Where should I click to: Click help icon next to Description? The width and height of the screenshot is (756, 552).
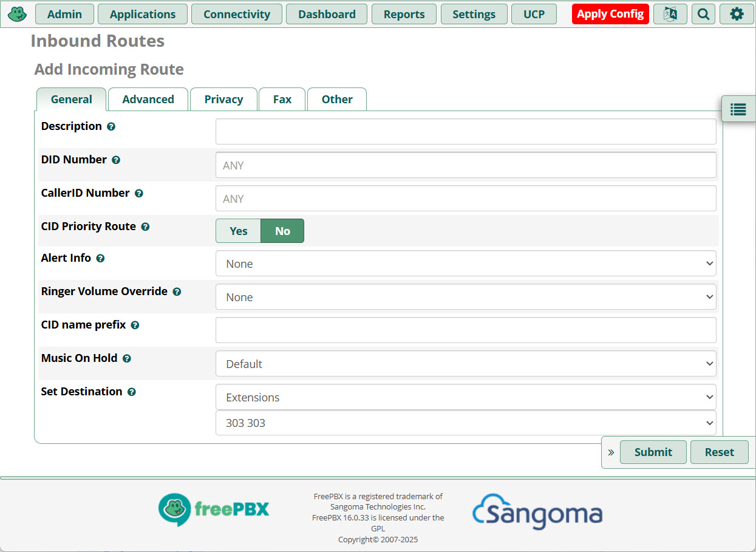coord(111,127)
